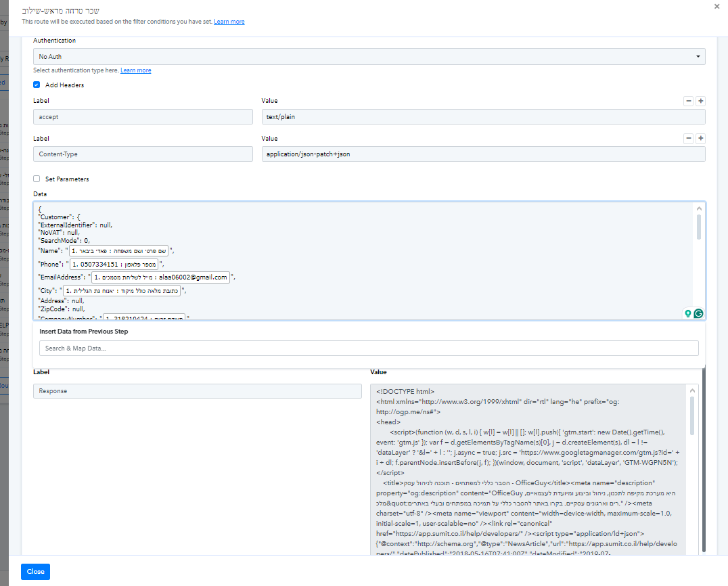
Task: Click the "SearchMode": 0 line
Action: (64, 240)
